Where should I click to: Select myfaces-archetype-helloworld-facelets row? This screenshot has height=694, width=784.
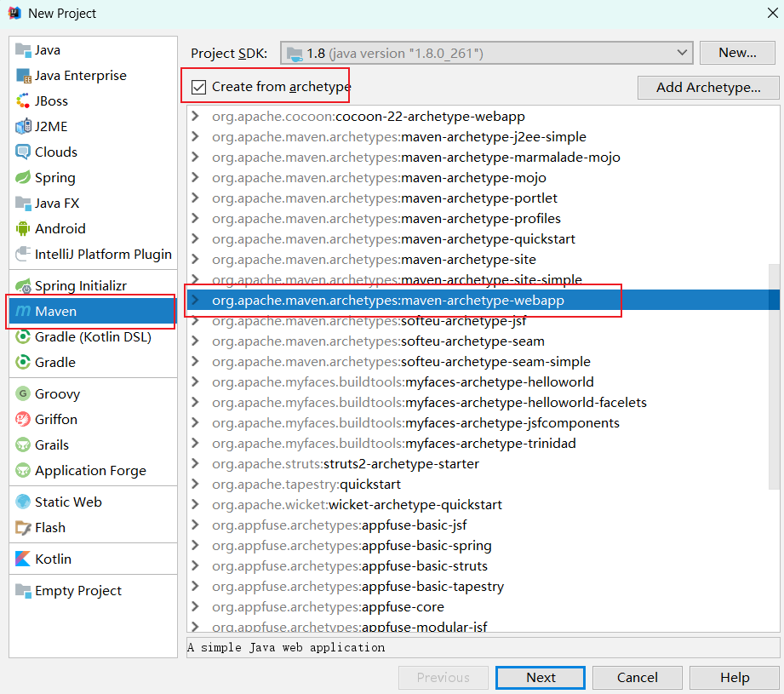coord(483,403)
